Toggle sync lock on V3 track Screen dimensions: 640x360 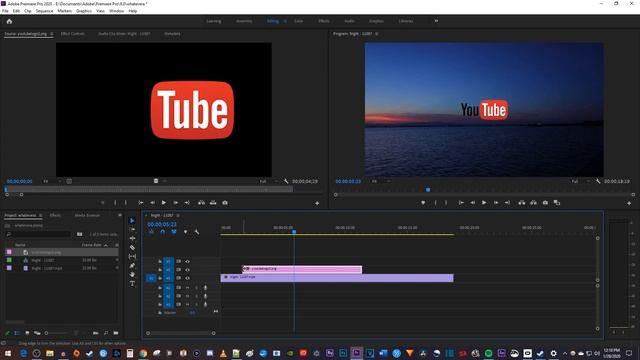[x=178, y=261]
